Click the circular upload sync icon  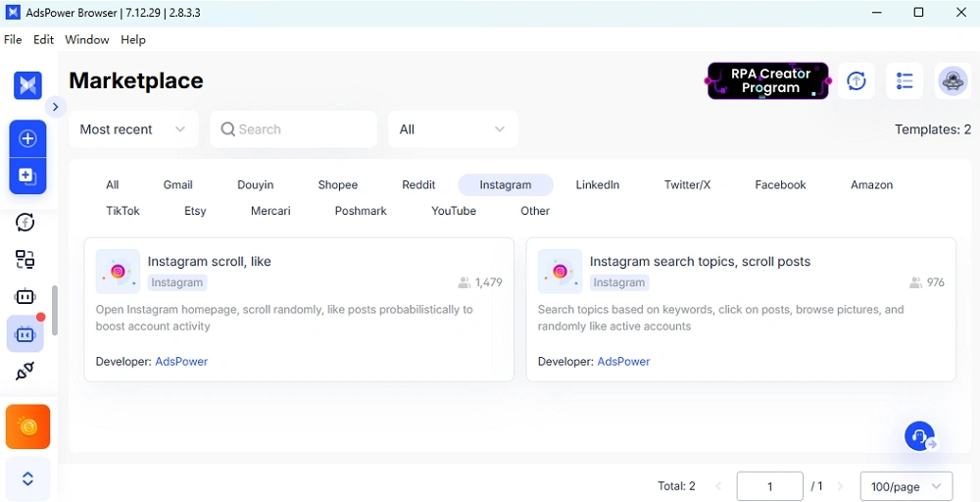click(x=857, y=81)
